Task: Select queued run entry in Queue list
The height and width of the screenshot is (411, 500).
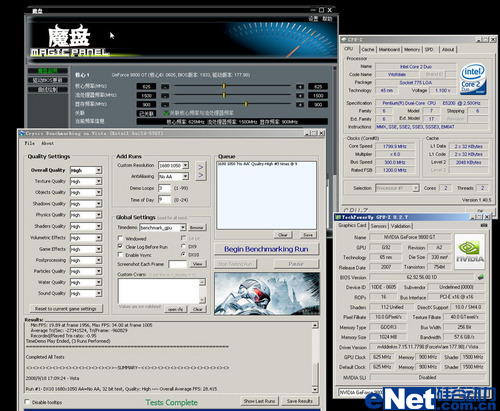Action: pos(257,164)
